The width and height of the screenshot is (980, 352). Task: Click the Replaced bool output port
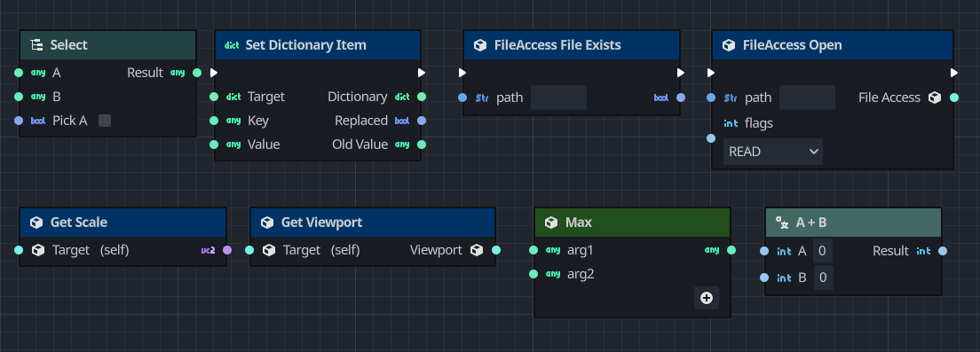point(422,121)
